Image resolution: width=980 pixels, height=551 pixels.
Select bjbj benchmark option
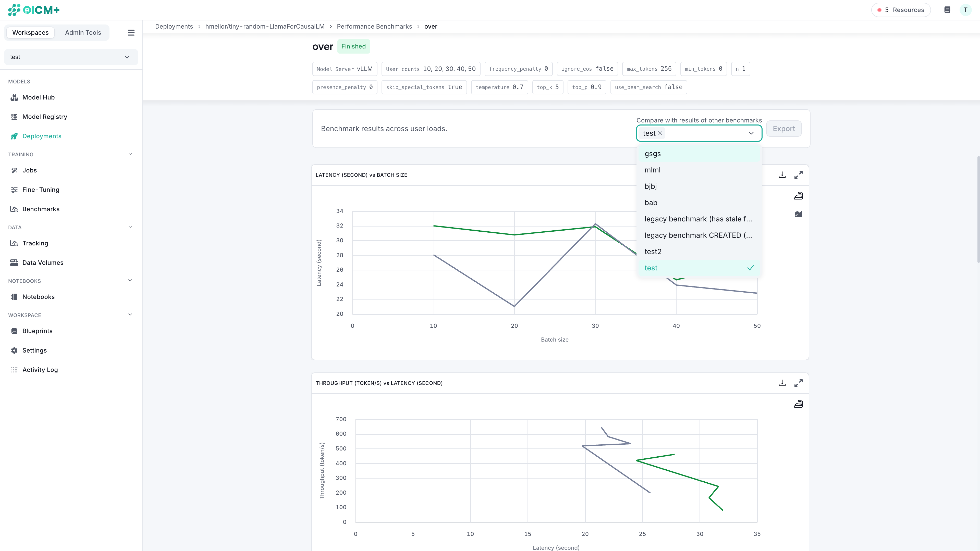click(699, 186)
